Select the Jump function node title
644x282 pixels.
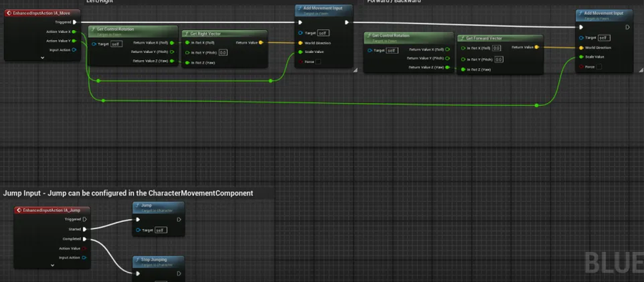[147, 205]
